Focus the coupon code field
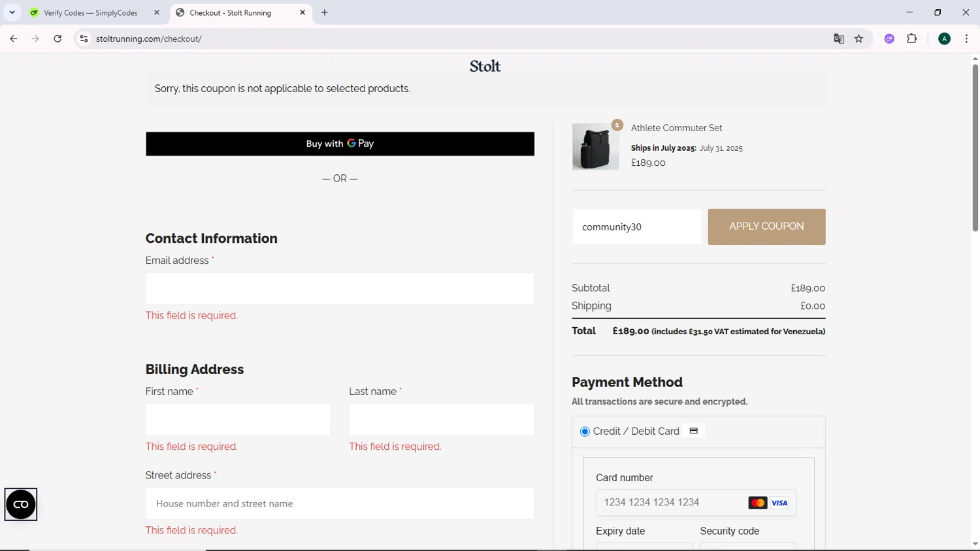Viewport: 980px width, 551px height. click(x=636, y=227)
